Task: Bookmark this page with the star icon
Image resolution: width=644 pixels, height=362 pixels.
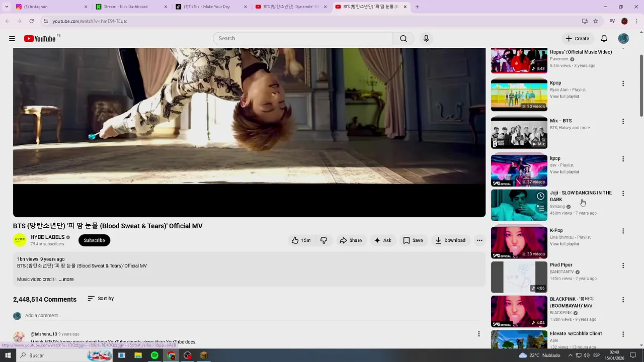Action: 596,21
